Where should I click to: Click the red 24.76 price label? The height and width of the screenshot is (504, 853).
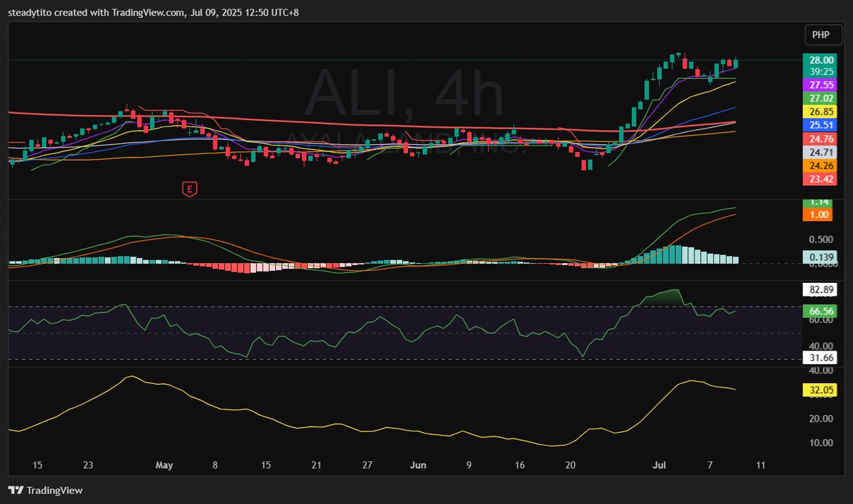819,139
